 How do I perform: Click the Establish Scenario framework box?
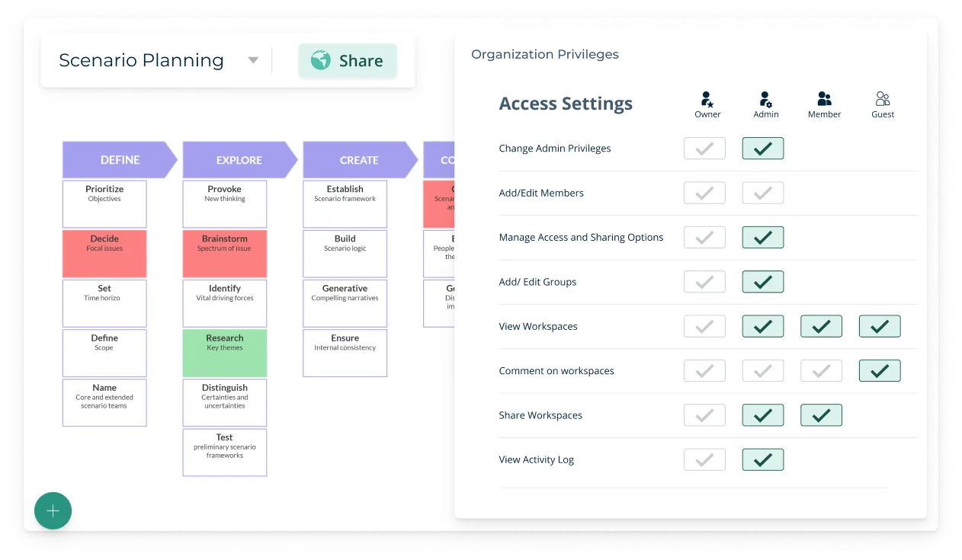pos(345,204)
